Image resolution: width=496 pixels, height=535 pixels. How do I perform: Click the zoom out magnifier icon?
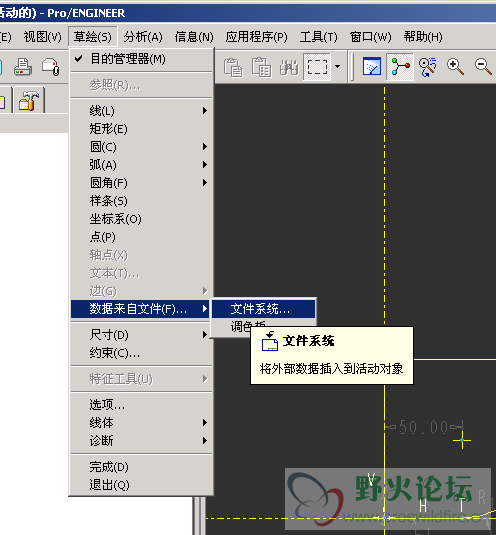point(483,67)
